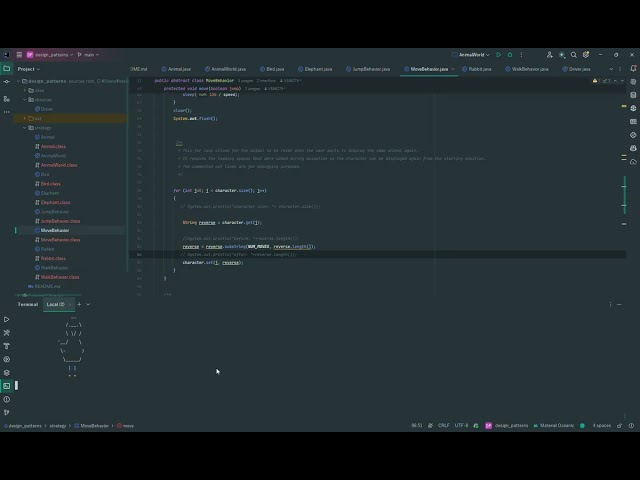Toggle read-only lock in status bar
The height and width of the screenshot is (480, 640).
pyautogui.click(x=620, y=426)
